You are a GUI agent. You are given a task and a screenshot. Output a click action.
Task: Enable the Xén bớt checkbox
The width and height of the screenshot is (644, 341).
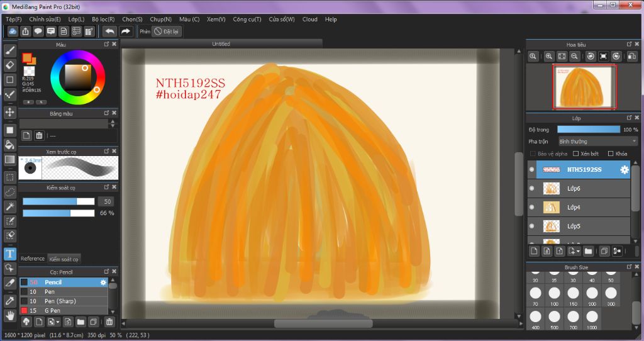576,154
